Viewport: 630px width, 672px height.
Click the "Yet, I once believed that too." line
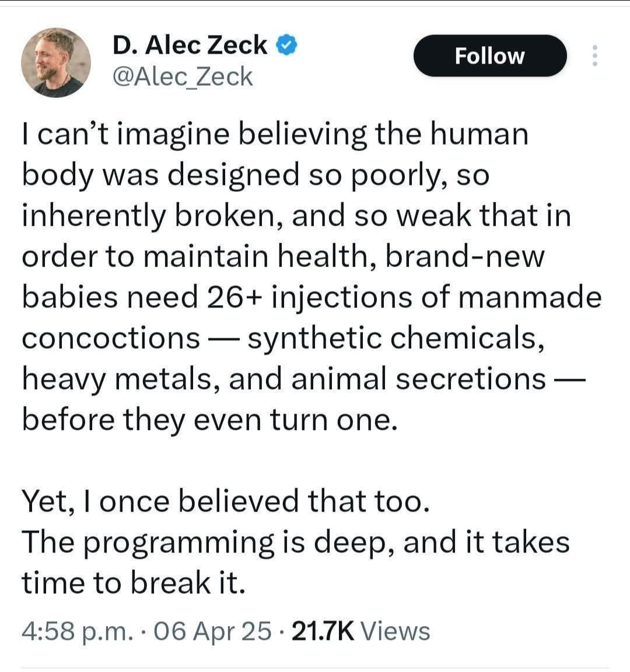coord(226,501)
